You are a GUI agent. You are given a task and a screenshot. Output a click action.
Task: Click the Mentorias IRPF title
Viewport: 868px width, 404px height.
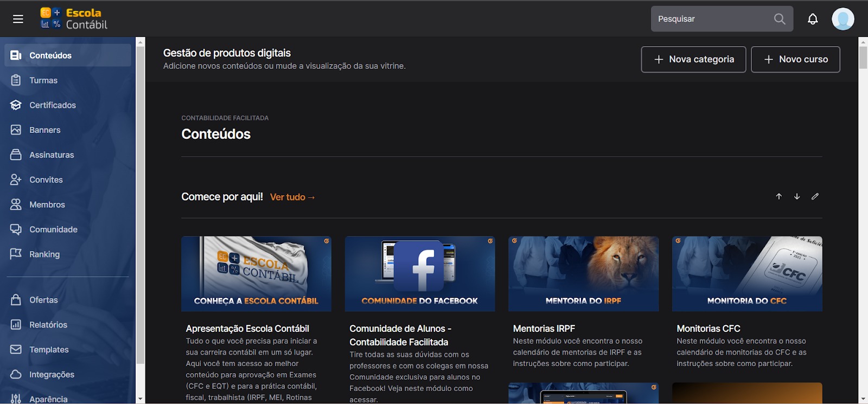coord(544,329)
